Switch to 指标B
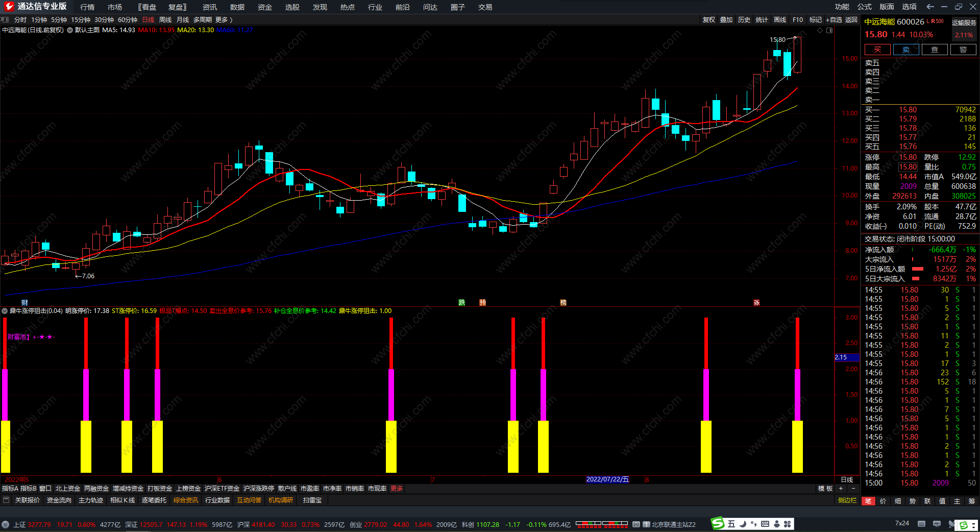Viewport: 980px width, 532px height. tap(28, 489)
